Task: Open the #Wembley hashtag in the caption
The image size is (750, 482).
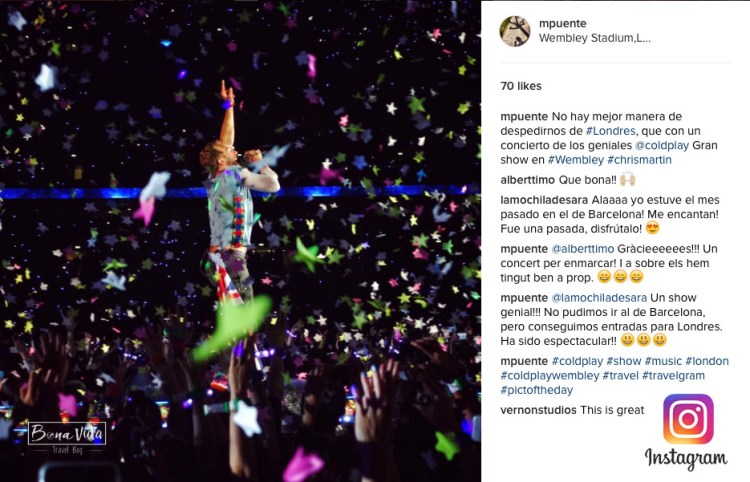Action: pos(575,160)
